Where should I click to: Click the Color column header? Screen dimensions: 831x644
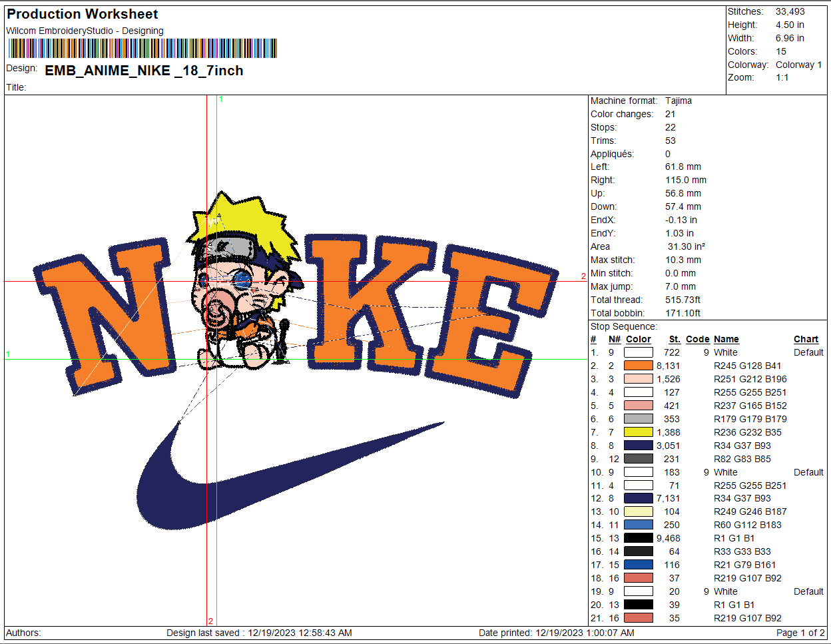[x=638, y=339]
